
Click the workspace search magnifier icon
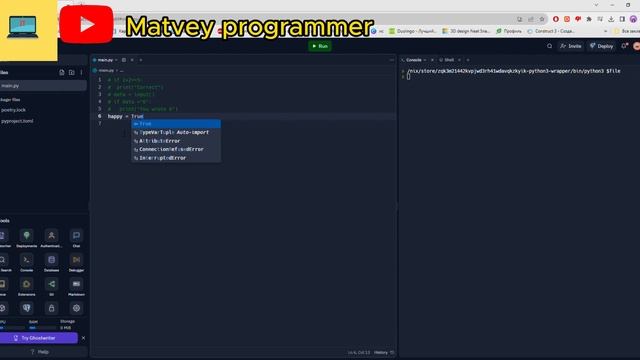(549, 46)
